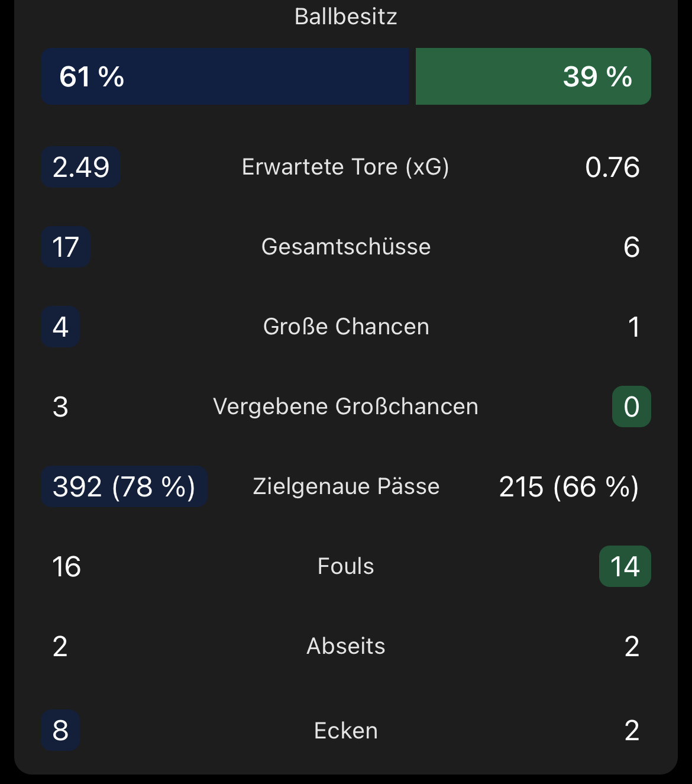Tap the green 0 missed chances badge

[x=632, y=406]
